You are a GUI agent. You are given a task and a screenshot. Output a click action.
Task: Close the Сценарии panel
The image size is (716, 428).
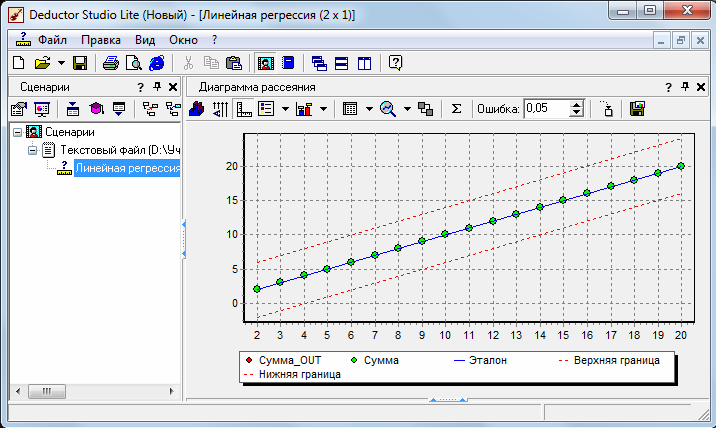[173, 87]
